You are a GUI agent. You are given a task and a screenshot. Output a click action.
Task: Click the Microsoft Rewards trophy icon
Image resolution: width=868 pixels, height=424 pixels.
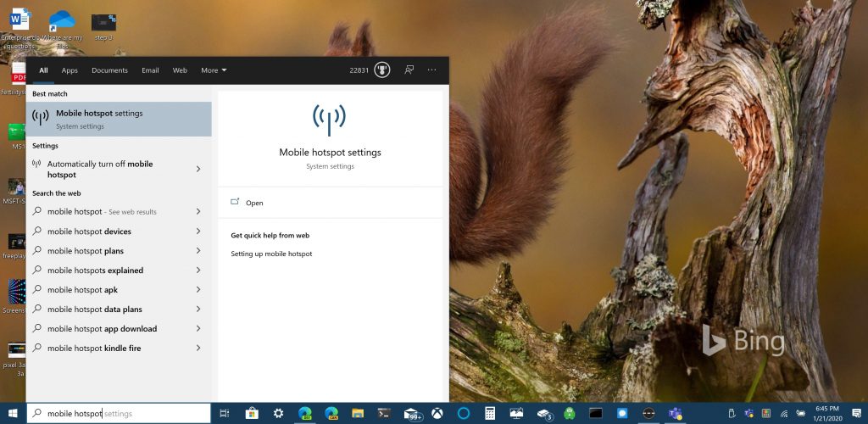[x=381, y=70]
